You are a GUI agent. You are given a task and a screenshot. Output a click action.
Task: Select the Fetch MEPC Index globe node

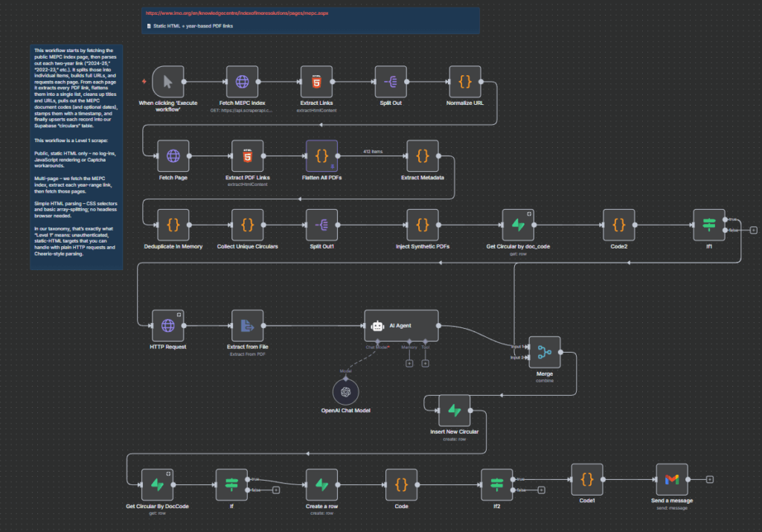tap(243, 81)
